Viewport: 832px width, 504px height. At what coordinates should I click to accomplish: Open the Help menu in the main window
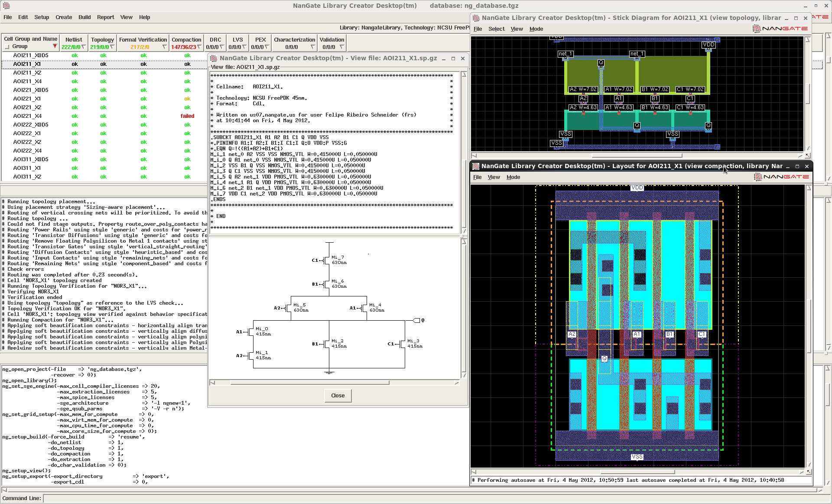144,17
